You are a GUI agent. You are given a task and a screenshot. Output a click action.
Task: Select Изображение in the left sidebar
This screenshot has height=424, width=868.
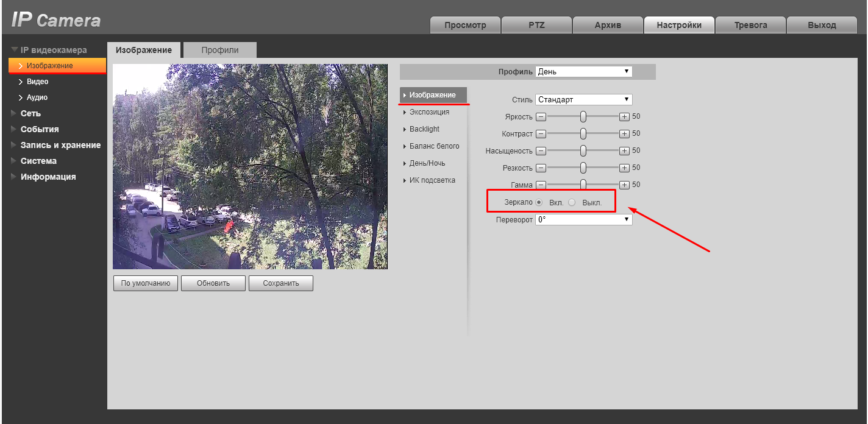57,65
